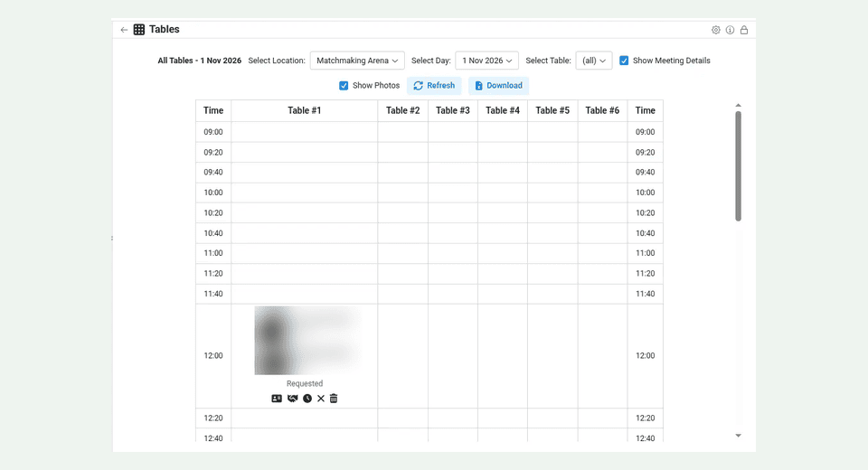Click the right 11:40 time cell
Screen dimensions: 868x470
tap(645, 294)
